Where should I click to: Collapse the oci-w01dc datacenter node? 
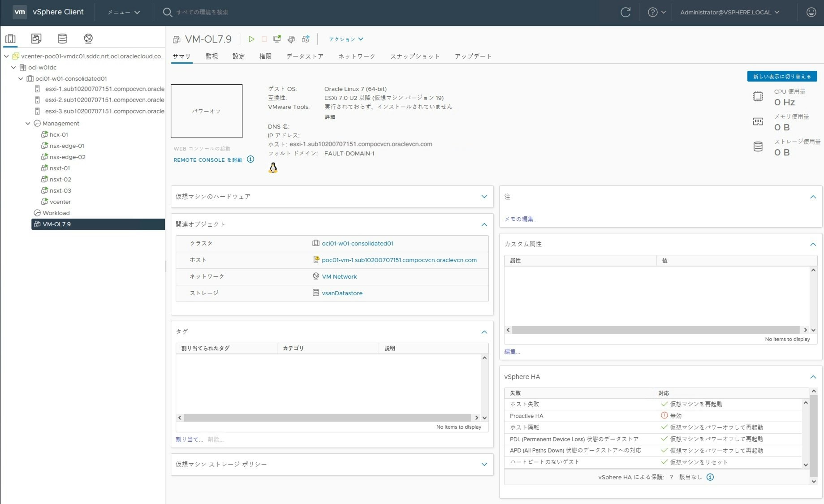13,68
